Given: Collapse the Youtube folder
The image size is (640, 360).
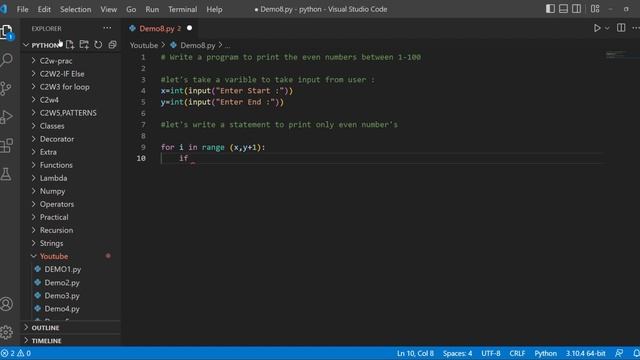Looking at the screenshot, I should pos(54,256).
